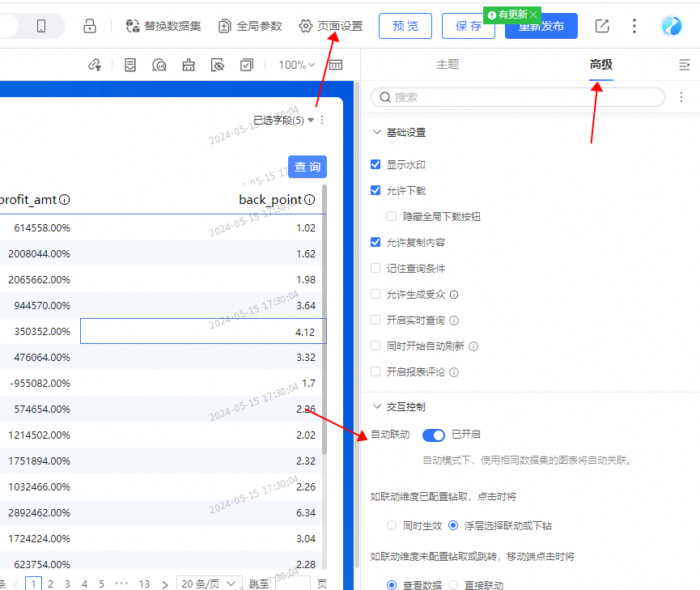The height and width of the screenshot is (590, 700).
Task: Open the 100% zoom dropdown
Action: (x=296, y=65)
